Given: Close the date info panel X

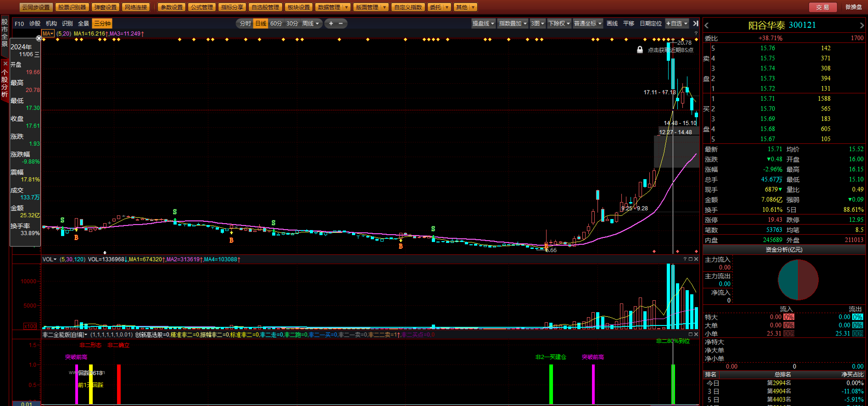Looking at the screenshot, I should 39,38.
